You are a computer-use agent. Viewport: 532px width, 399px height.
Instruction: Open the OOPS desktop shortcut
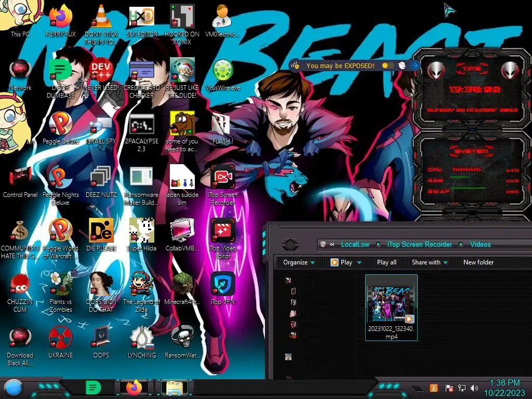tap(101, 342)
